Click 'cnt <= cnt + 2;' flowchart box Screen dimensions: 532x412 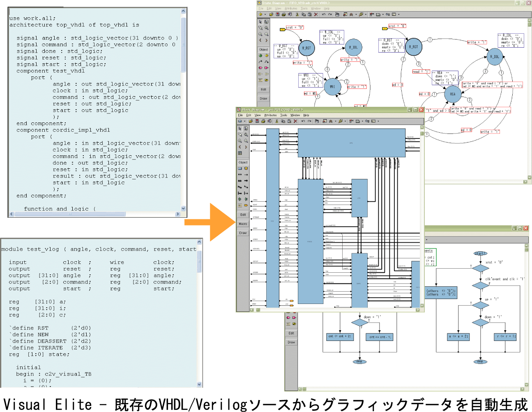pyautogui.click(x=339, y=336)
